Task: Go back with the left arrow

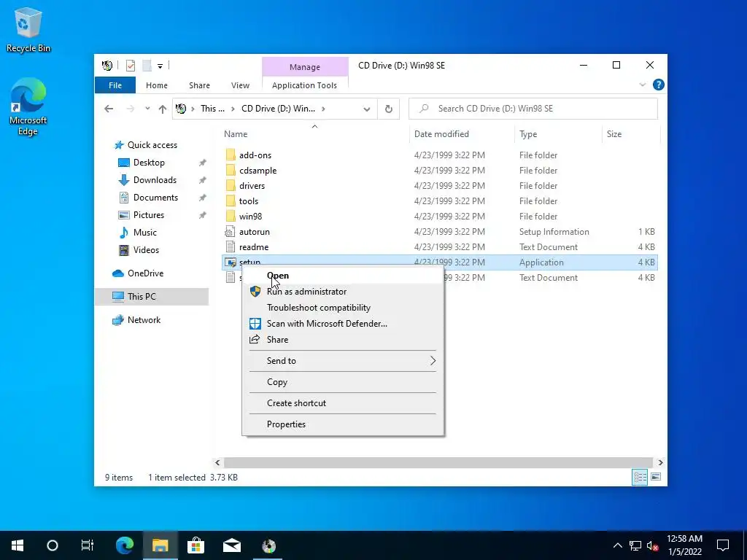Action: [109, 109]
